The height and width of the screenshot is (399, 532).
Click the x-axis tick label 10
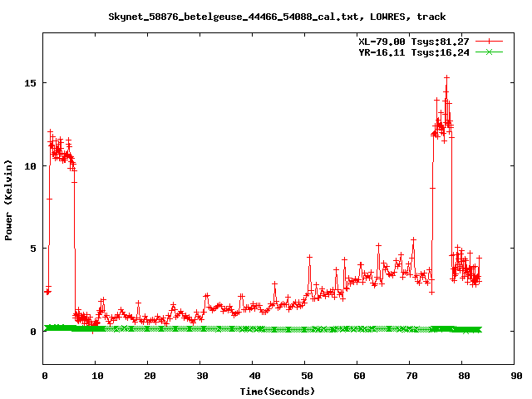[x=97, y=376]
